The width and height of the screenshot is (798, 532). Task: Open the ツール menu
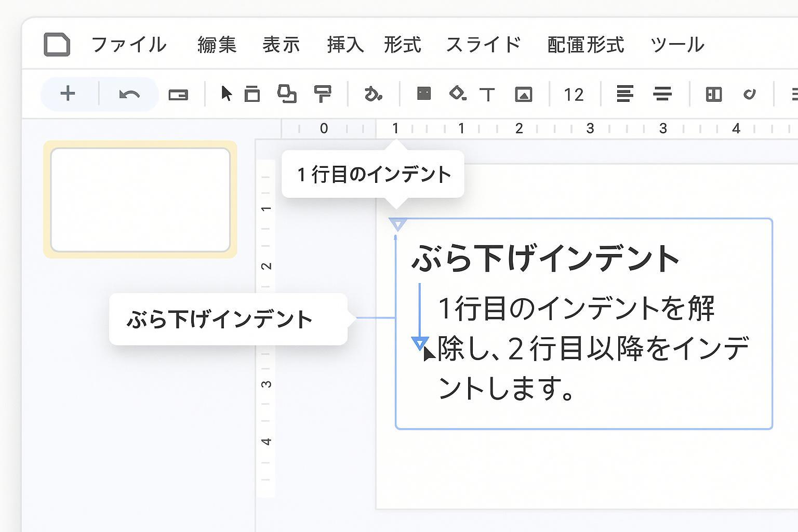[677, 45]
